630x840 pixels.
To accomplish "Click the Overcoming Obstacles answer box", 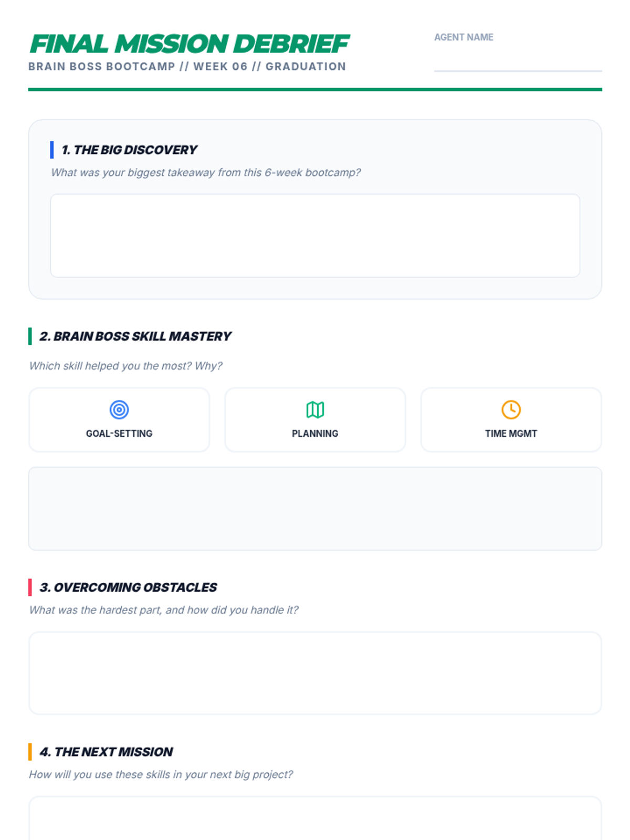I will coord(315,673).
